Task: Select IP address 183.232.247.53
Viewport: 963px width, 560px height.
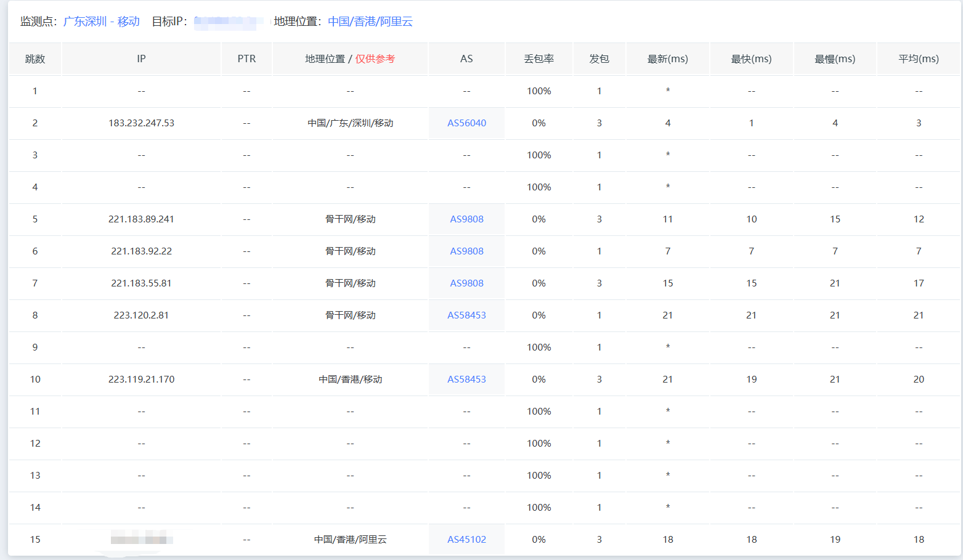Action: pos(141,123)
